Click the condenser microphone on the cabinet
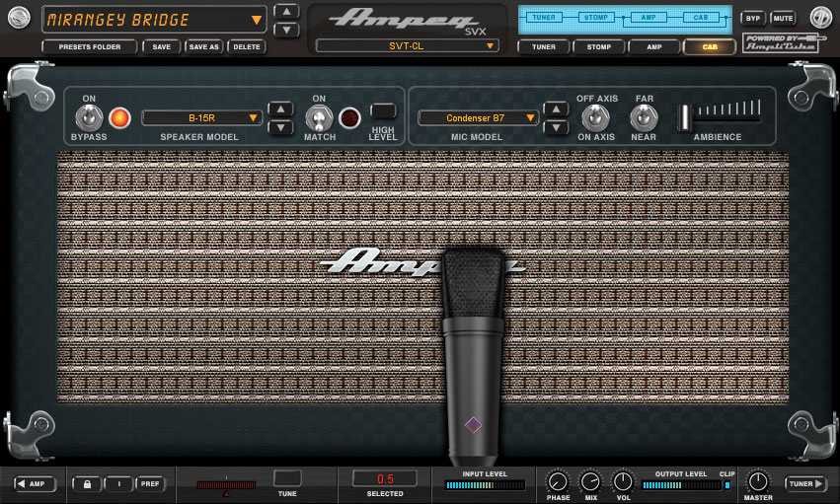Image resolution: width=840 pixels, height=504 pixels. (x=474, y=356)
